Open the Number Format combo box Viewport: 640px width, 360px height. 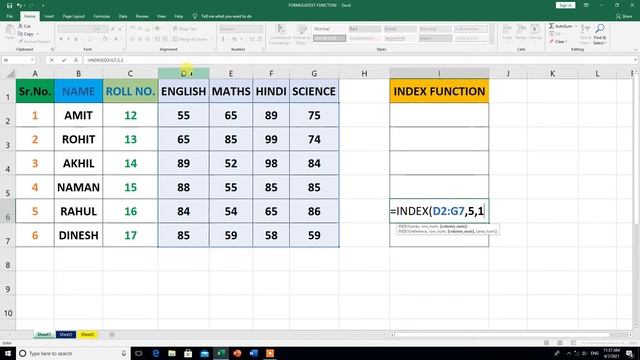click(x=241, y=29)
